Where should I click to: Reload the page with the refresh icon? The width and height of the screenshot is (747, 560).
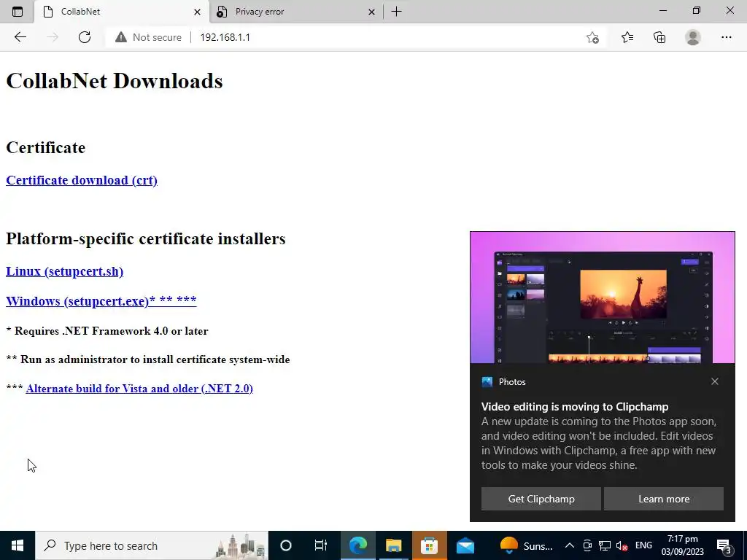click(85, 37)
